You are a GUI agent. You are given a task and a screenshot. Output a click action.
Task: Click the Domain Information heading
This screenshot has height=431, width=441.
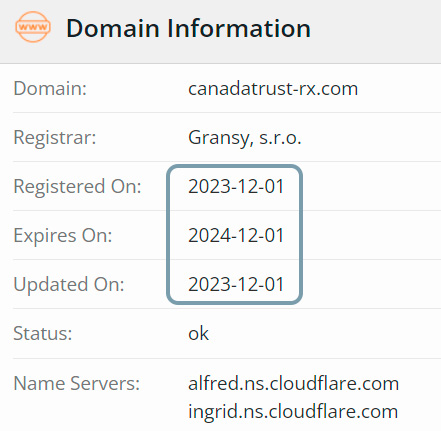pyautogui.click(x=189, y=28)
